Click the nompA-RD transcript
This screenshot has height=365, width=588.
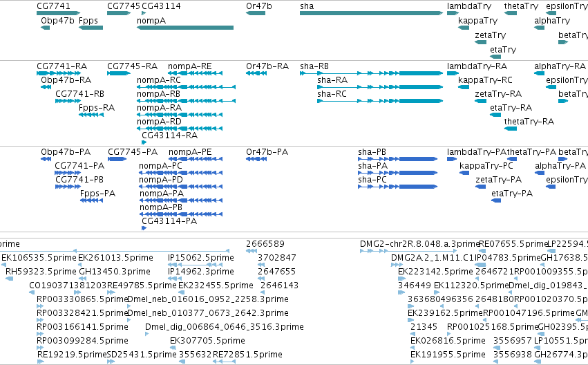click(180, 129)
